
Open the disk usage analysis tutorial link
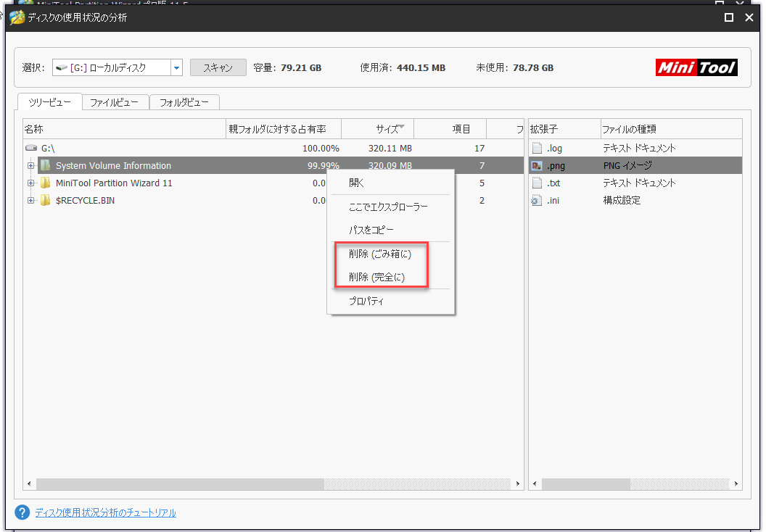105,512
